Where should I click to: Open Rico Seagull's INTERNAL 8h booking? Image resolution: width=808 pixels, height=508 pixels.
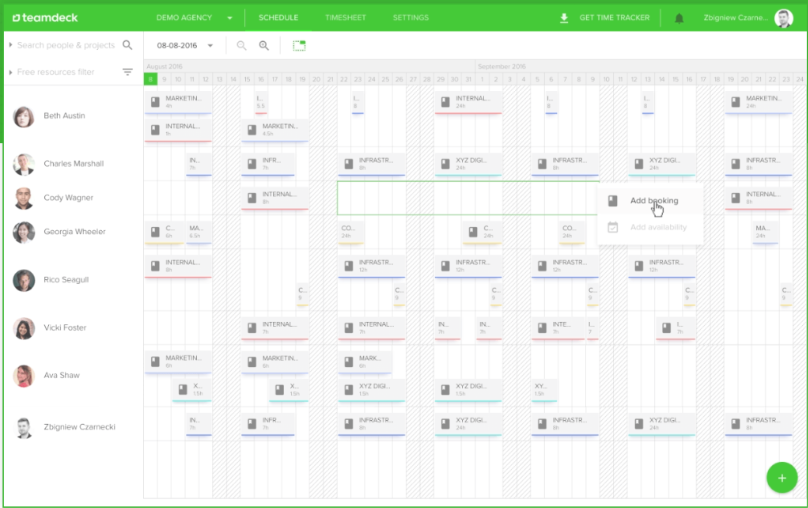[178, 266]
